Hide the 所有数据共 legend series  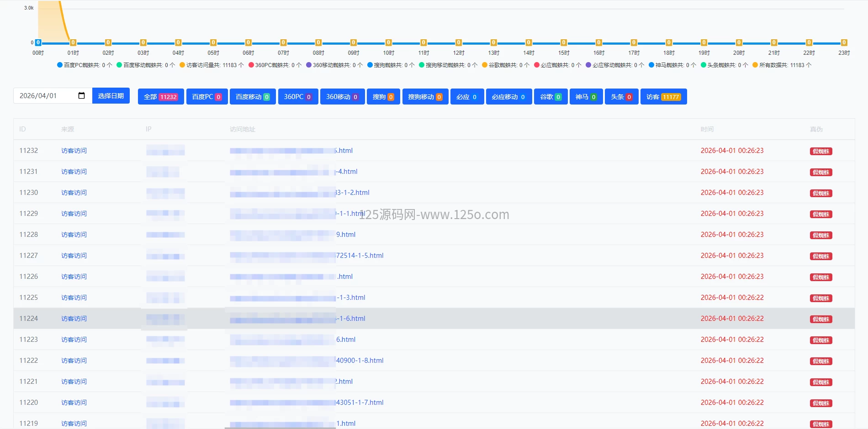[x=782, y=65]
